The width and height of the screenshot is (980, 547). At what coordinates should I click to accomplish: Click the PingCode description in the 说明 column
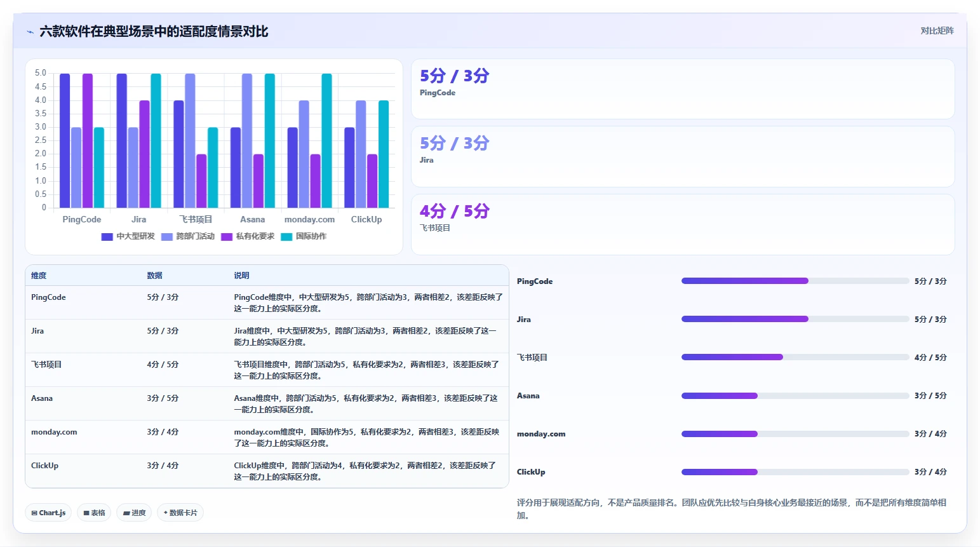coord(368,303)
